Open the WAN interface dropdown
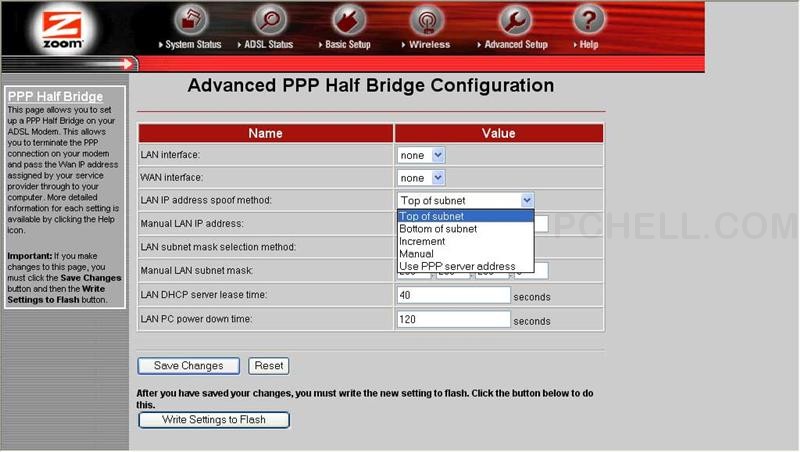The image size is (800, 452). pos(421,178)
